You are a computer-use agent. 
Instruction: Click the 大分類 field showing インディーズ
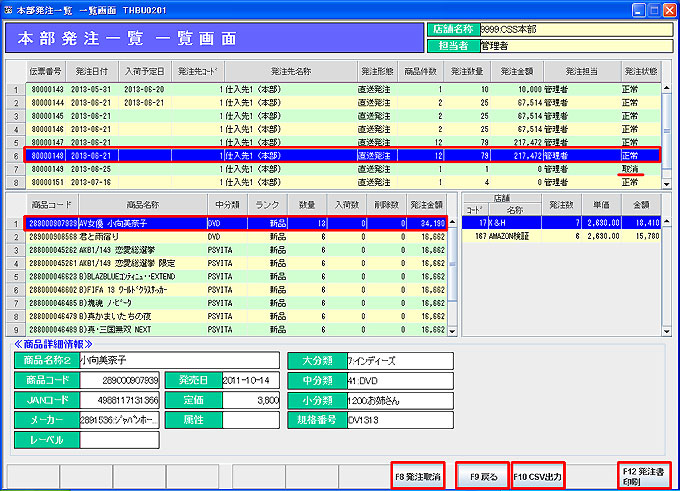pos(400,360)
